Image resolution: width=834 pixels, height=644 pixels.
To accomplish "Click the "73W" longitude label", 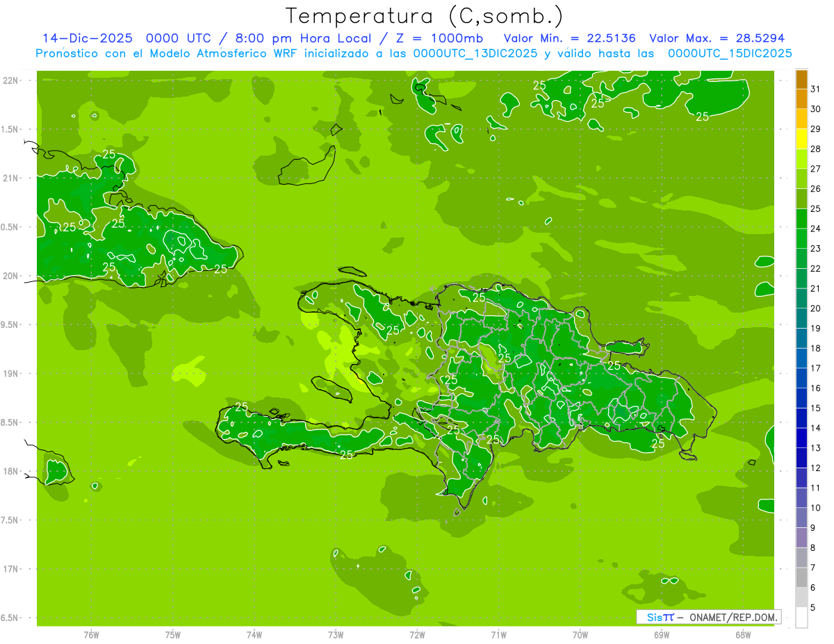I will tap(336, 635).
